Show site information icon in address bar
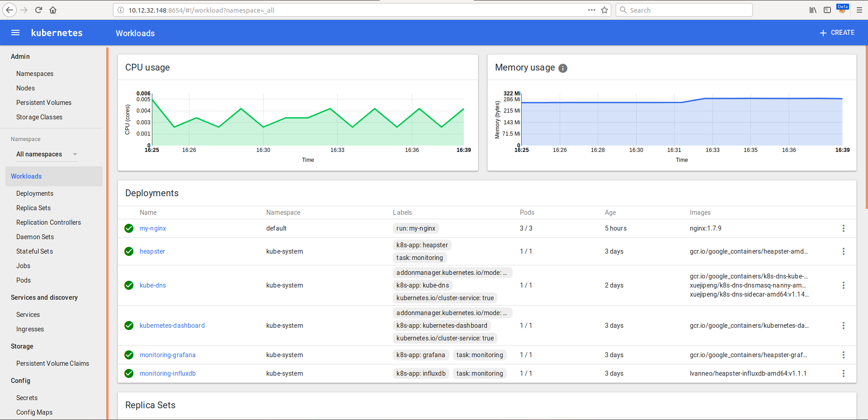The width and height of the screenshot is (868, 420). [121, 10]
